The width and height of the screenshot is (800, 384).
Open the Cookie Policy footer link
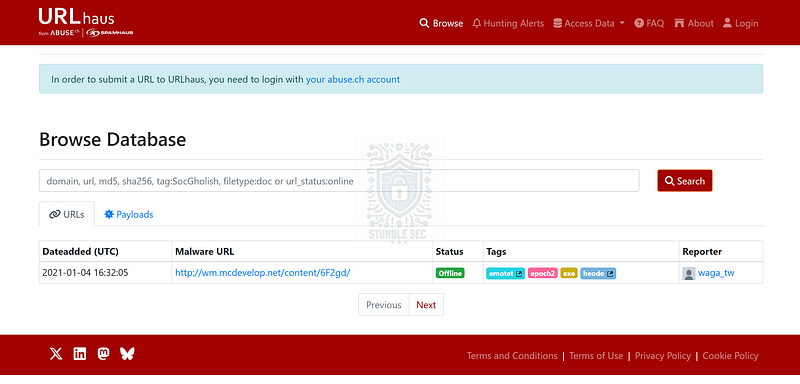731,356
